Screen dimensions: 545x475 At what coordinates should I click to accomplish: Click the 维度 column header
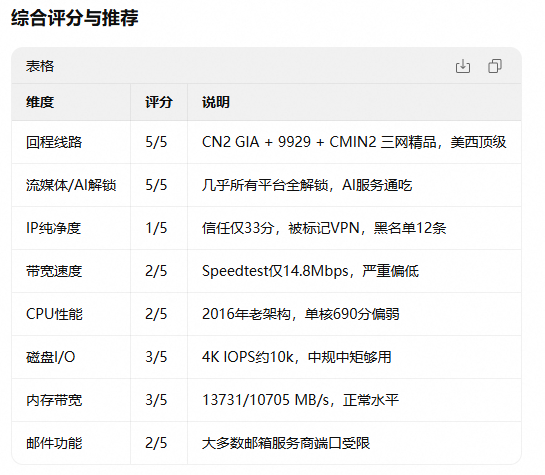(x=40, y=102)
